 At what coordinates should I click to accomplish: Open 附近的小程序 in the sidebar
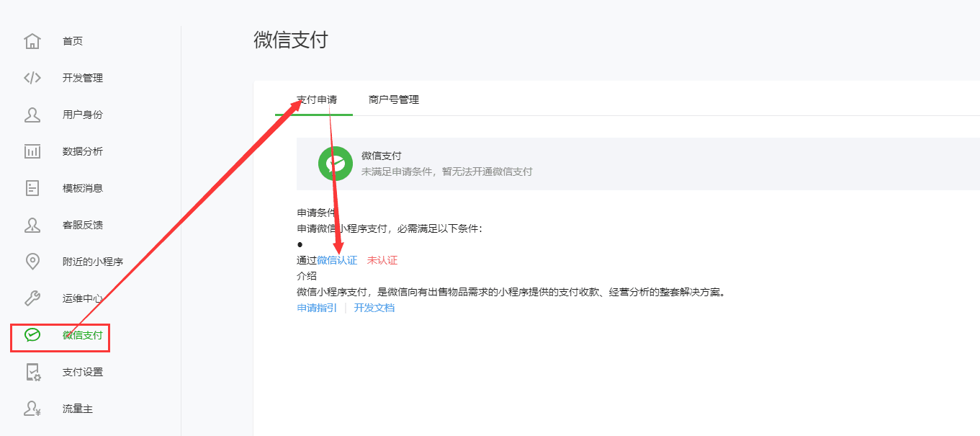tap(93, 262)
